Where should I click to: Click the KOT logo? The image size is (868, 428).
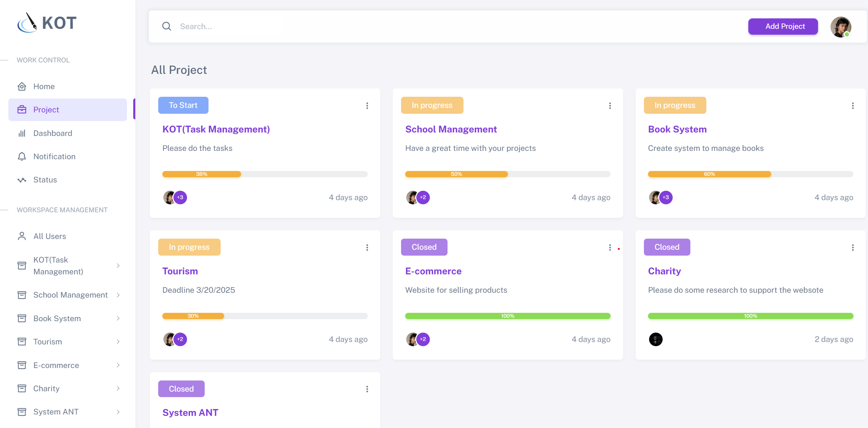[47, 23]
